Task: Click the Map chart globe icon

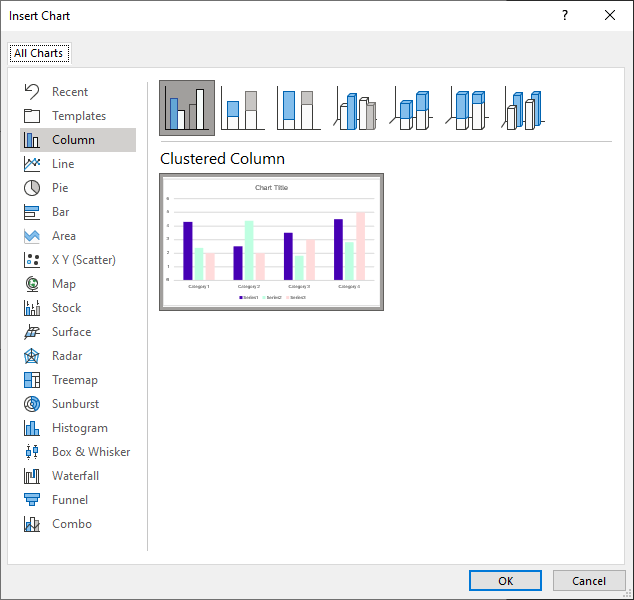Action: [x=32, y=284]
